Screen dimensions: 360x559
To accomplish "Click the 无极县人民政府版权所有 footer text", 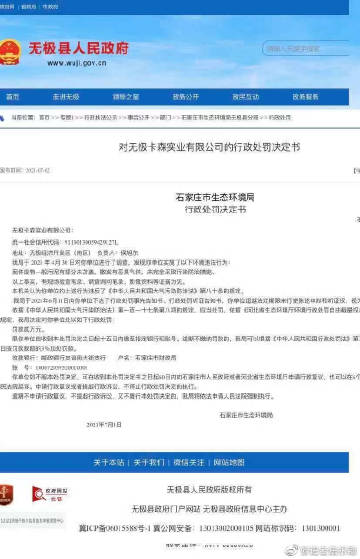I will [x=209, y=490].
